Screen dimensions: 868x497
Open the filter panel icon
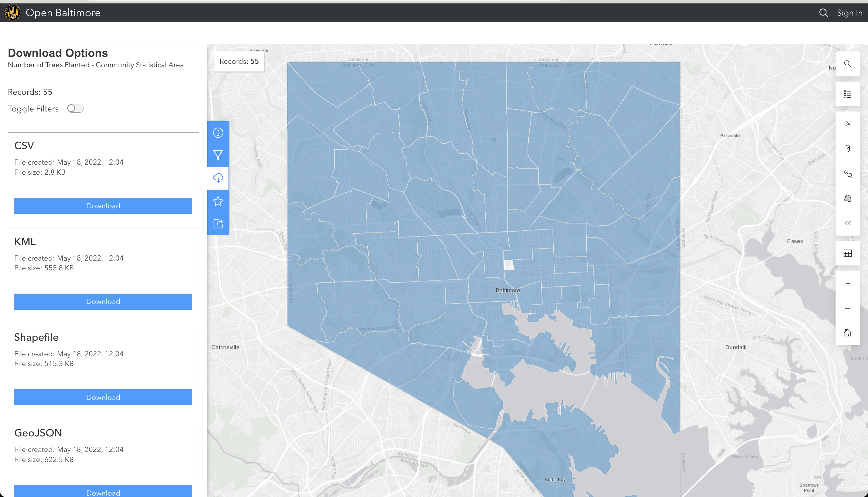point(218,155)
